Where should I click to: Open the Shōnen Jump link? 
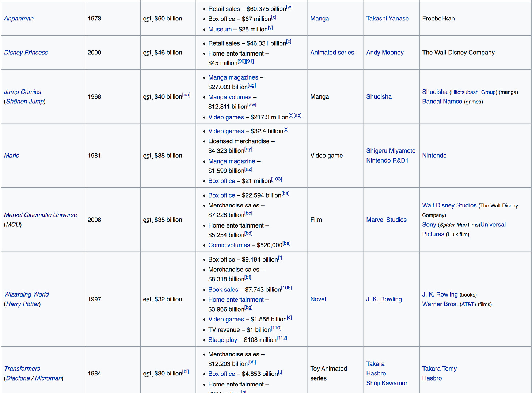[25, 101]
